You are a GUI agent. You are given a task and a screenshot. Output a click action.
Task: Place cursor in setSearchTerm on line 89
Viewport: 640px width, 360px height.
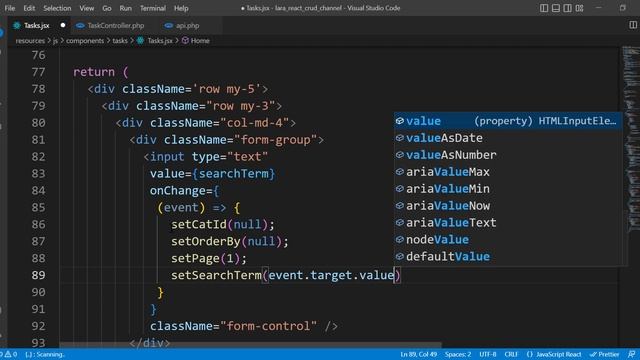(216, 275)
